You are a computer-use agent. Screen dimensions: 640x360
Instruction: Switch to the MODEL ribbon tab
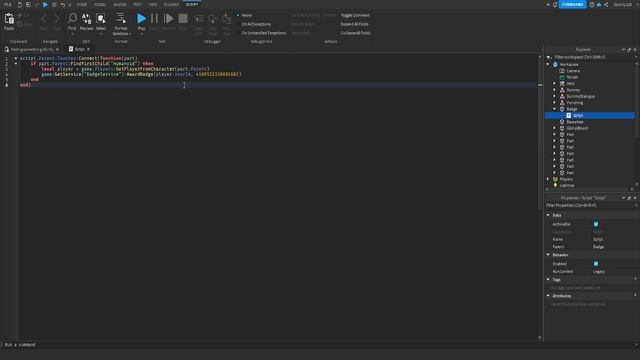(100, 4)
